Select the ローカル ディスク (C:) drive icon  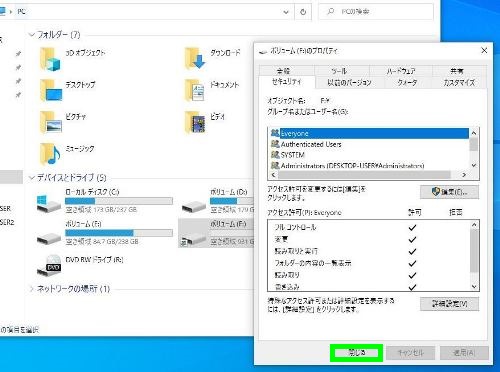coord(49,204)
